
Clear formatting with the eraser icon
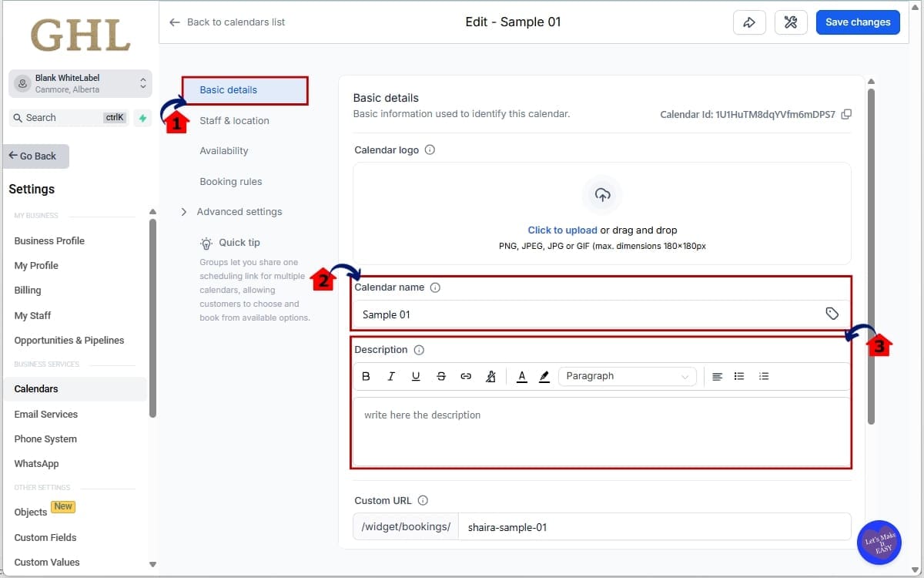point(490,376)
